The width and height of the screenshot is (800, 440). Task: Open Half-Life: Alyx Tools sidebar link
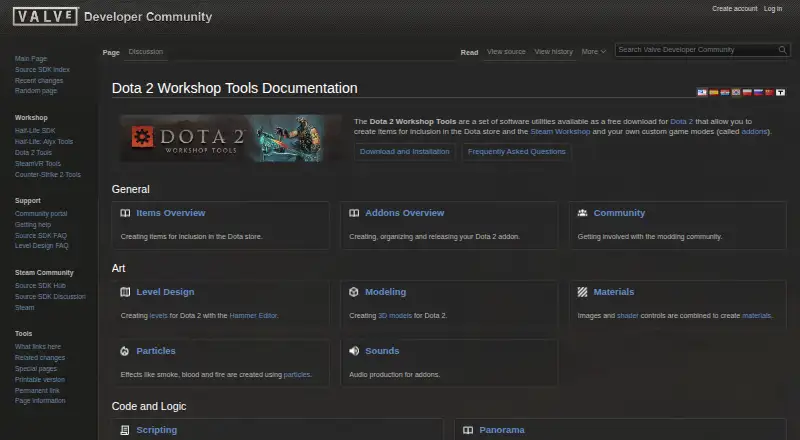(x=44, y=141)
